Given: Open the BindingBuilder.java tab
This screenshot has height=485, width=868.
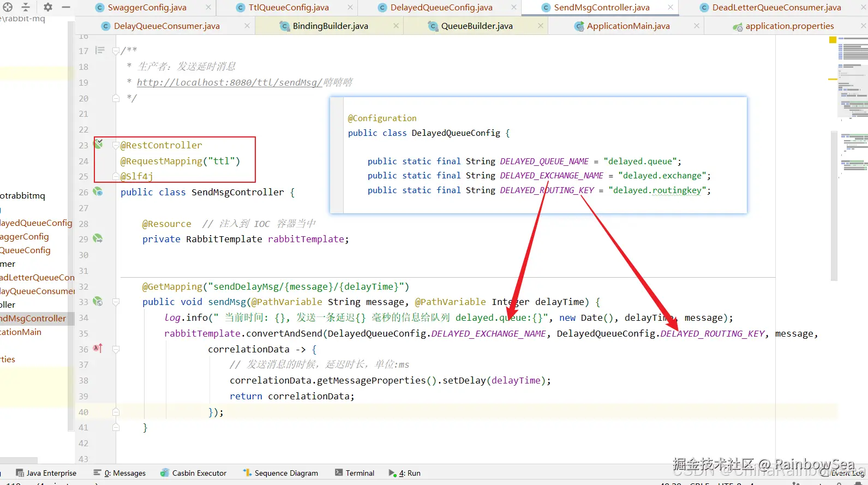Looking at the screenshot, I should pos(330,26).
